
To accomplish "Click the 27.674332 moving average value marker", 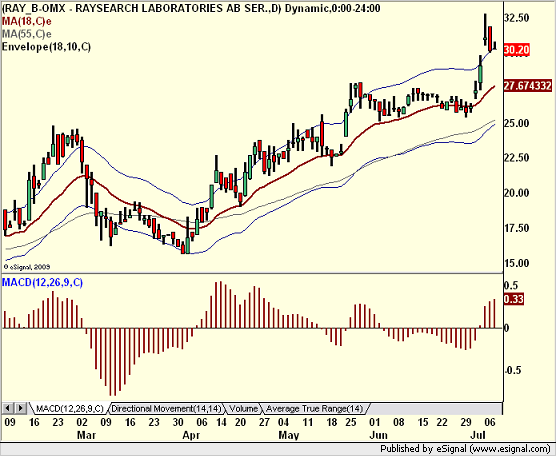I will pyautogui.click(x=528, y=86).
